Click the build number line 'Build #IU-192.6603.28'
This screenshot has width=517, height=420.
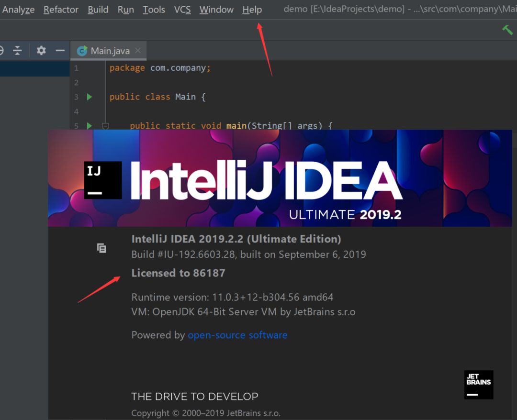[248, 254]
